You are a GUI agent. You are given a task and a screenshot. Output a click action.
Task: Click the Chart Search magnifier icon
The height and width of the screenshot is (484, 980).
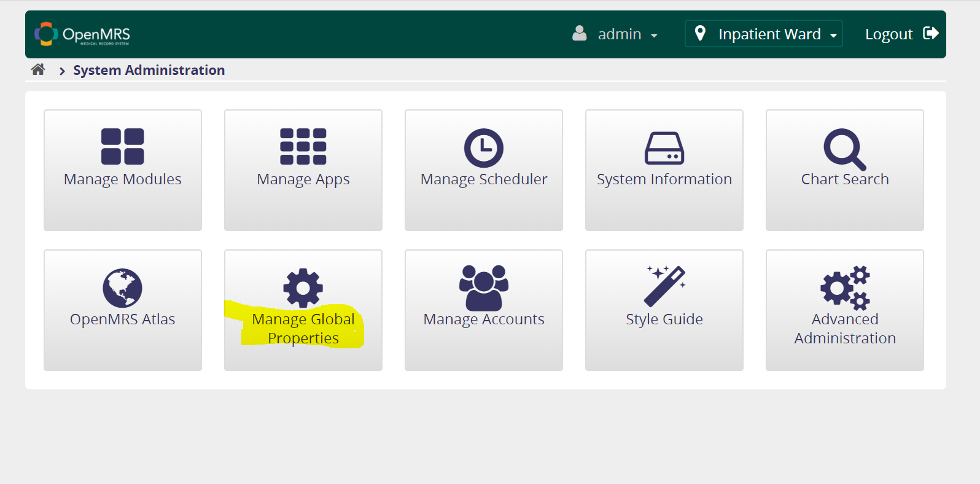tap(845, 149)
